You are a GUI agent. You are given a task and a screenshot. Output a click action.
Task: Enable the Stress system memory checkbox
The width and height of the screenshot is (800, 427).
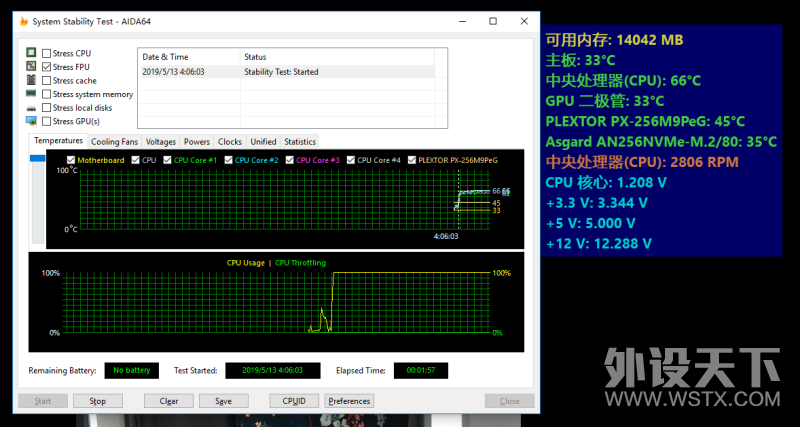point(46,94)
